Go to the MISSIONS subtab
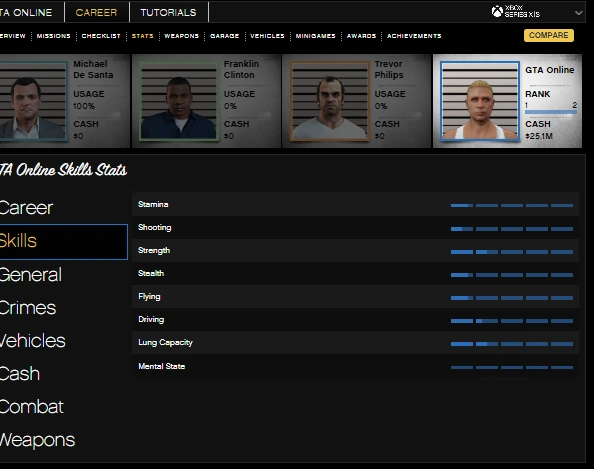Viewport: 594px width, 469px height. point(54,36)
